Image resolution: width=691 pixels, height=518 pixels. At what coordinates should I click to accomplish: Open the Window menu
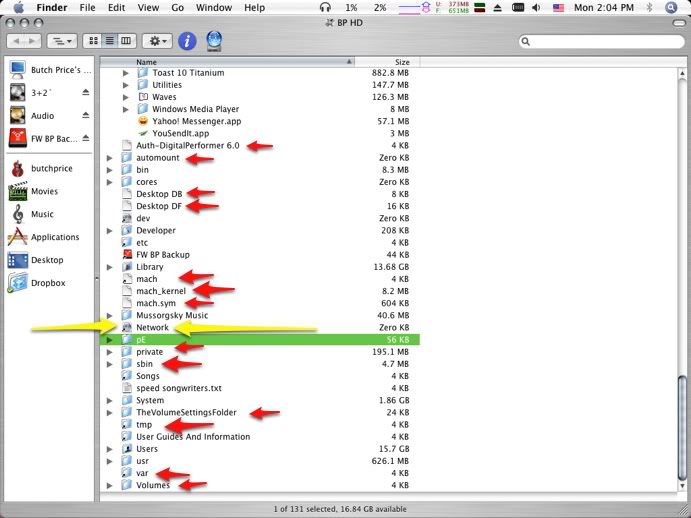[214, 7]
